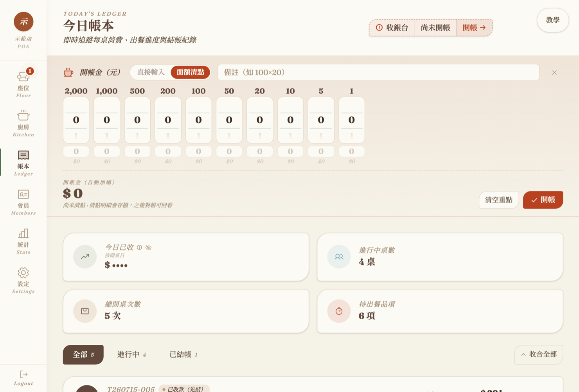The width and height of the screenshot is (579, 392).
Task: Click the 開帳 arrow in header
Action: 474,28
